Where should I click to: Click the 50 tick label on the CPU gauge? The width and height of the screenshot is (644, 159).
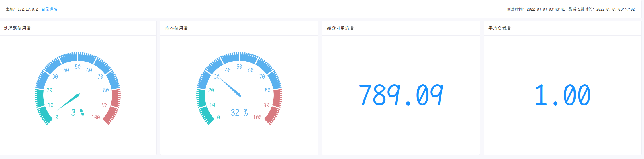tap(78, 67)
